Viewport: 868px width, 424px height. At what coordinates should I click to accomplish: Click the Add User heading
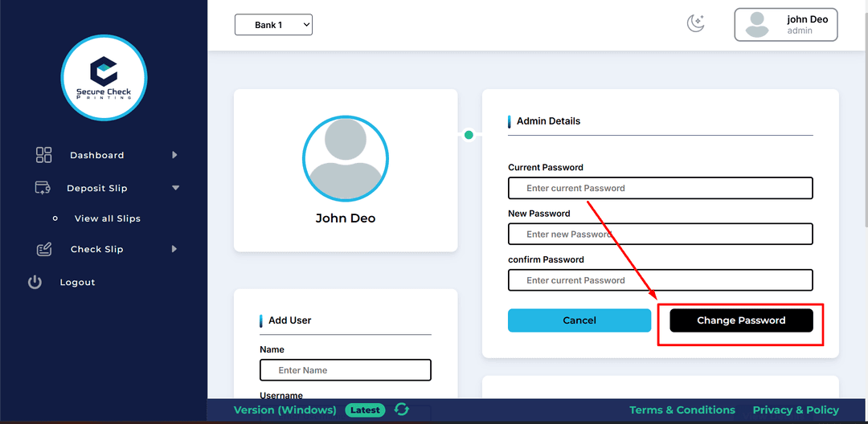pos(289,320)
